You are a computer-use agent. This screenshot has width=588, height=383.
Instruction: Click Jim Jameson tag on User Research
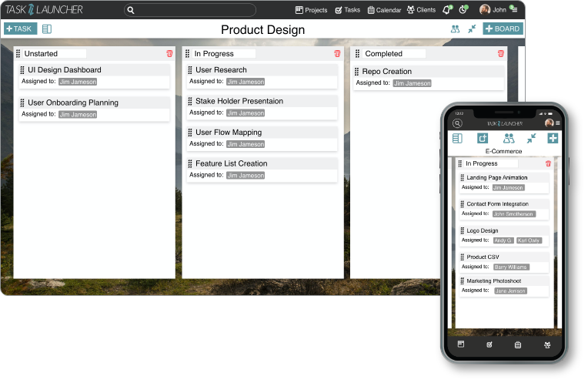click(x=246, y=82)
